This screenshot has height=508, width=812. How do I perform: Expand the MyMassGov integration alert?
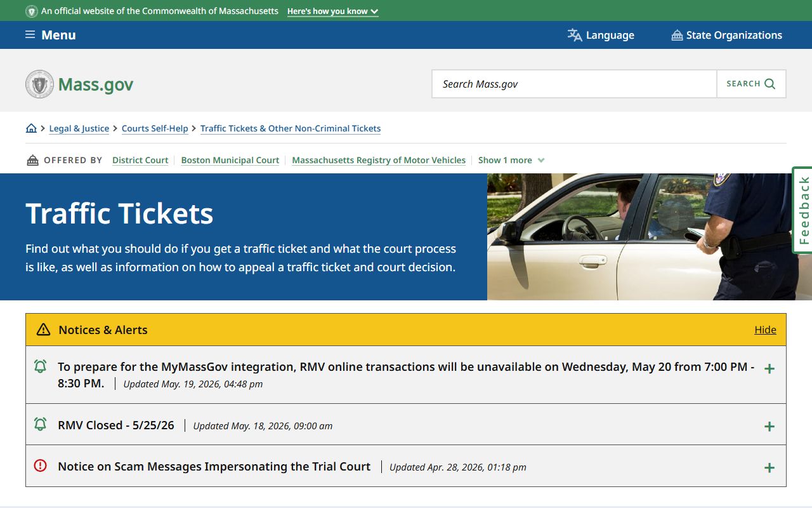(769, 369)
